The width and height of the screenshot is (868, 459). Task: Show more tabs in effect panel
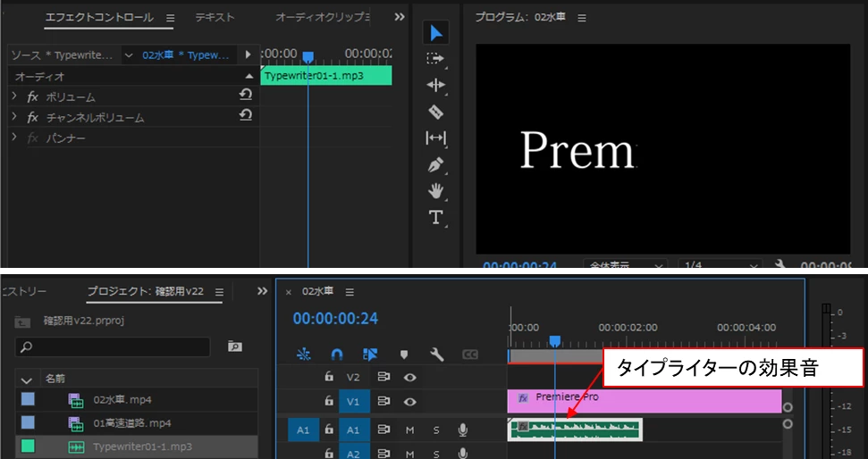click(399, 18)
